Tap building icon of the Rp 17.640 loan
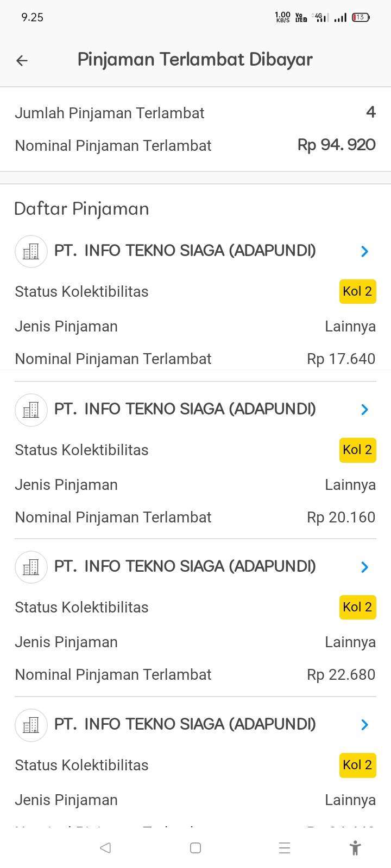 31,251
